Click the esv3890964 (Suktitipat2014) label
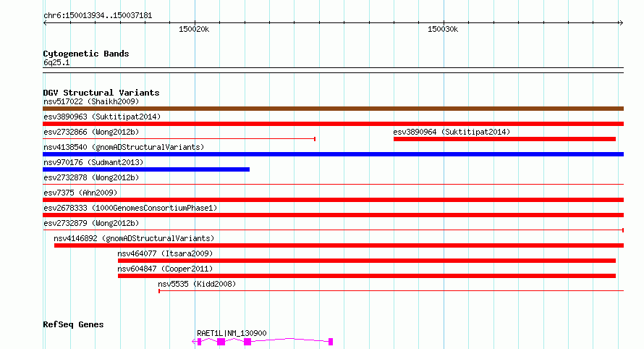This screenshot has width=644, height=349. [452, 132]
